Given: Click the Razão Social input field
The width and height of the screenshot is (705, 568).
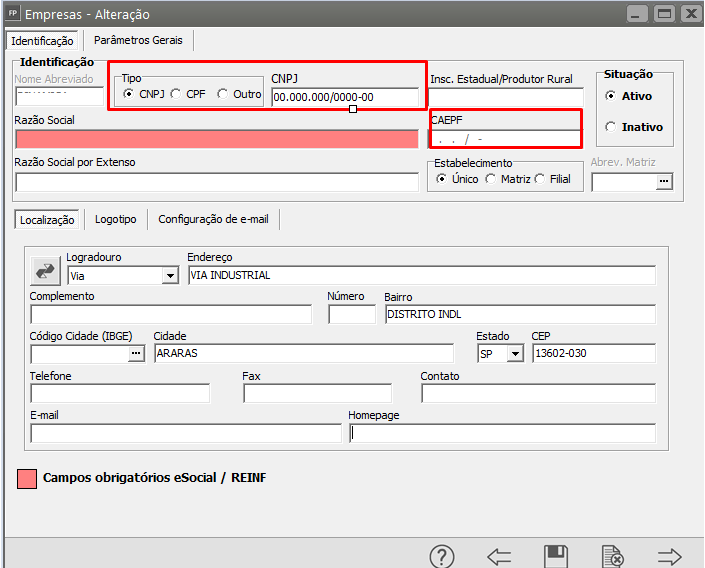Looking at the screenshot, I should click(x=217, y=139).
